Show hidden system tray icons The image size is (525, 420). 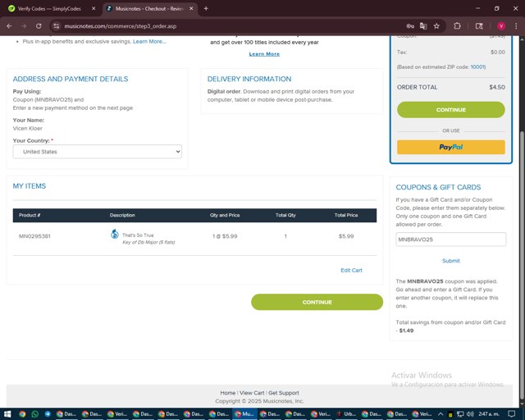[x=441, y=414]
